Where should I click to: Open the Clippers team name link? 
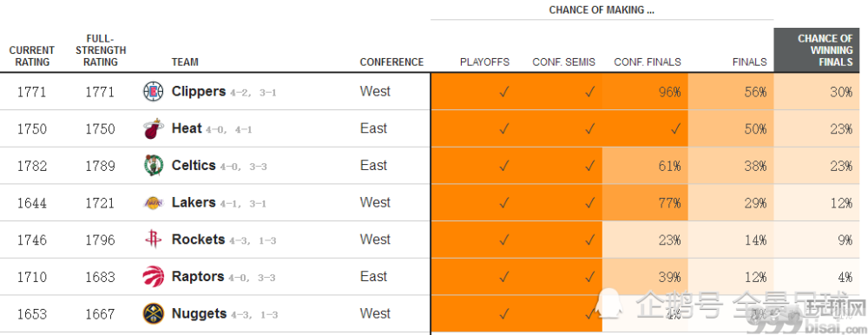[x=199, y=91]
